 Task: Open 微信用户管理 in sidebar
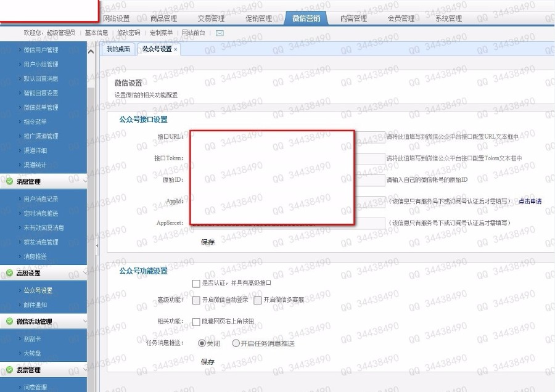pos(41,50)
